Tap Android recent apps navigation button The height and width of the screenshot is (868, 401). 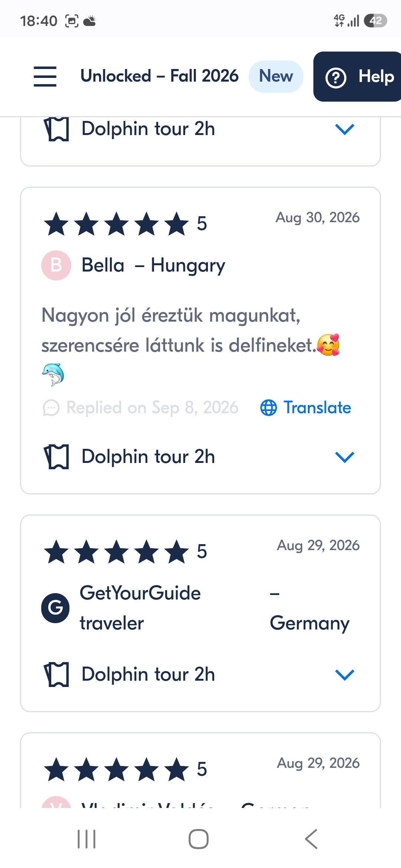click(x=87, y=839)
